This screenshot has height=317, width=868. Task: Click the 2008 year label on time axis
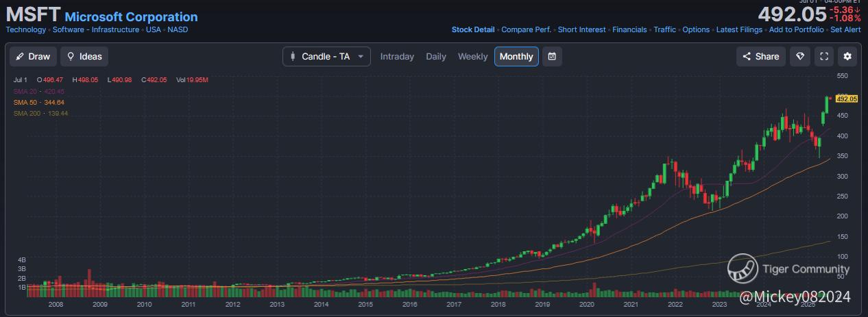point(56,305)
